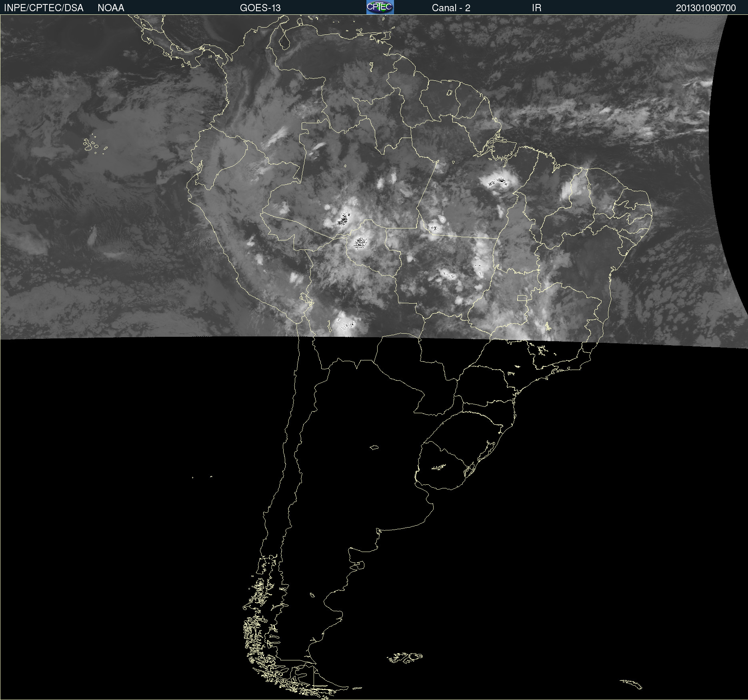Screen dimensions: 748x700
Task: Click the IR channel label
Action: pyautogui.click(x=536, y=8)
